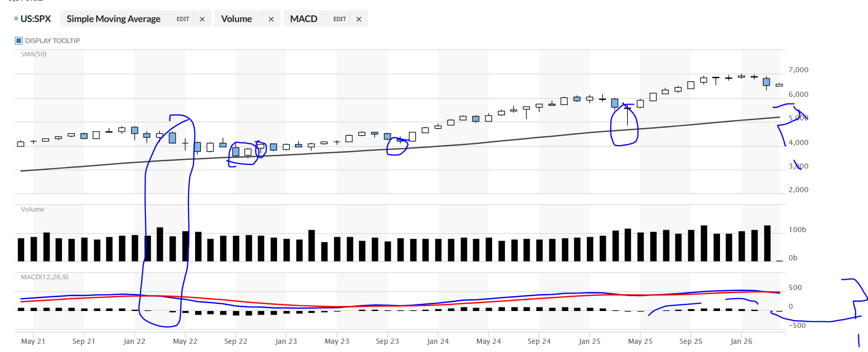
Task: Select the Simple Moving Average chip label
Action: click(113, 19)
